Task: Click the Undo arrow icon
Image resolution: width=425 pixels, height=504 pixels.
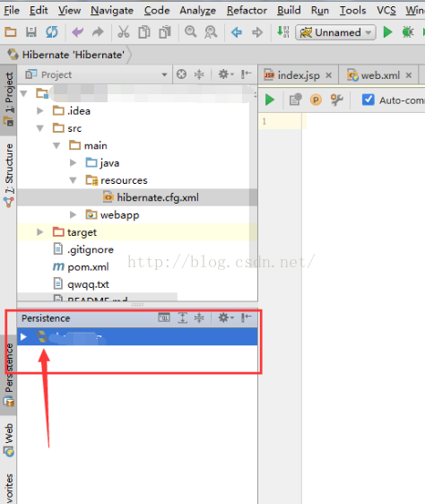Action: (x=77, y=31)
